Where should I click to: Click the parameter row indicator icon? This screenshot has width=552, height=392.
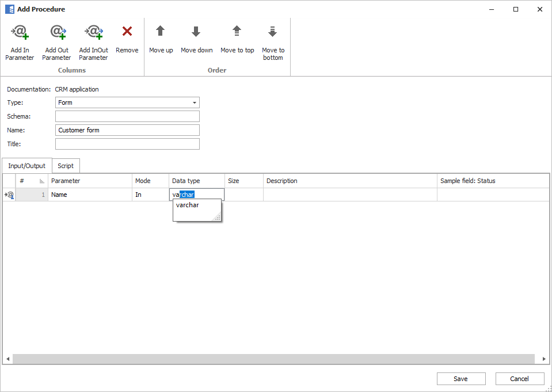[x=9, y=195]
